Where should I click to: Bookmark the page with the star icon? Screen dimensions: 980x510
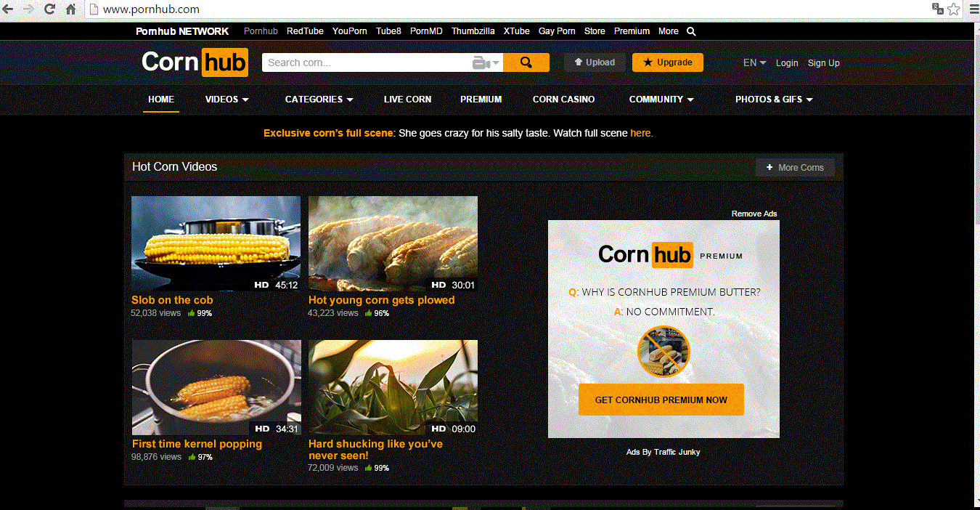954,9
